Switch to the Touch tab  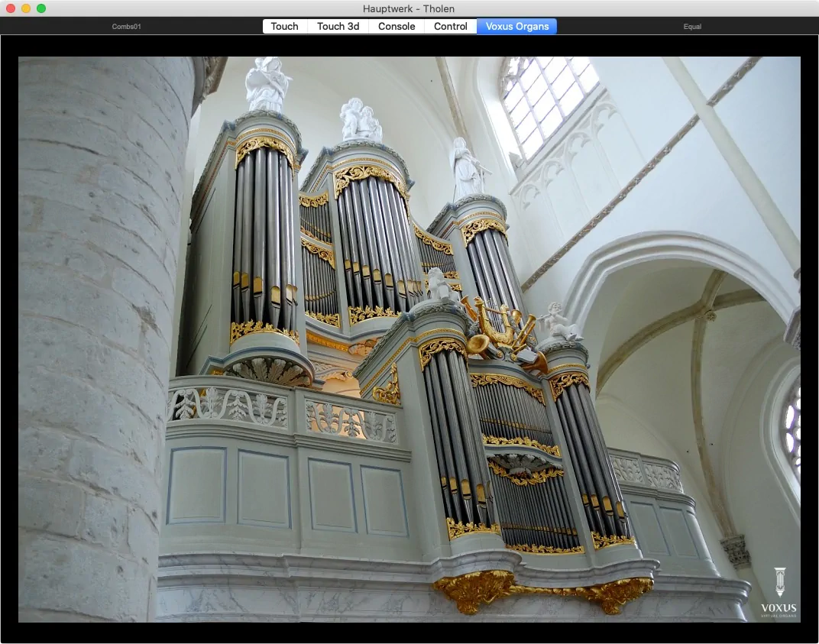point(284,26)
